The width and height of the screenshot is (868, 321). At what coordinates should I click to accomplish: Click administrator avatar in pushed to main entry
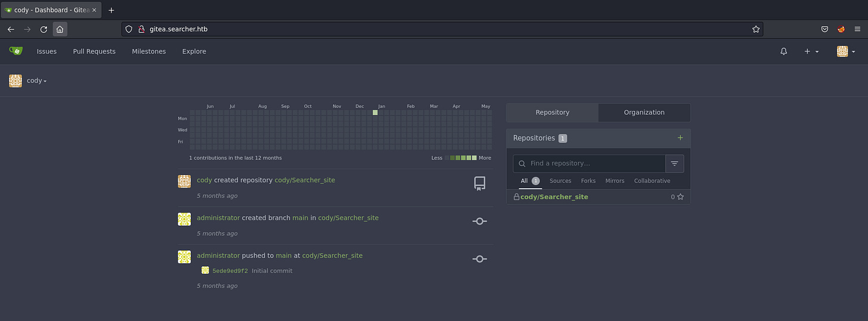tap(184, 257)
